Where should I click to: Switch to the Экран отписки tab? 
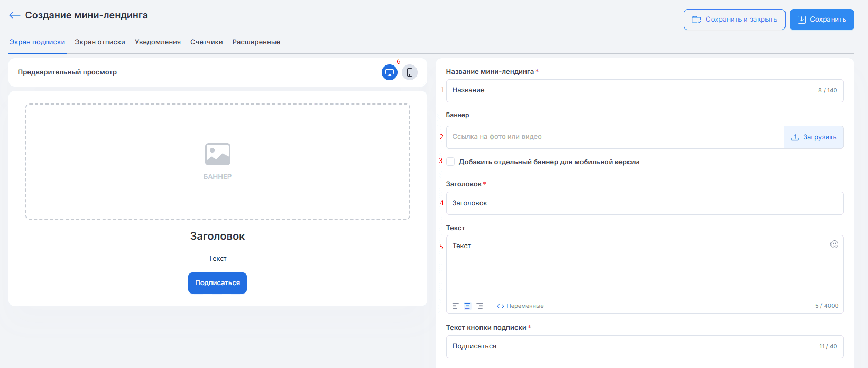[x=100, y=42]
